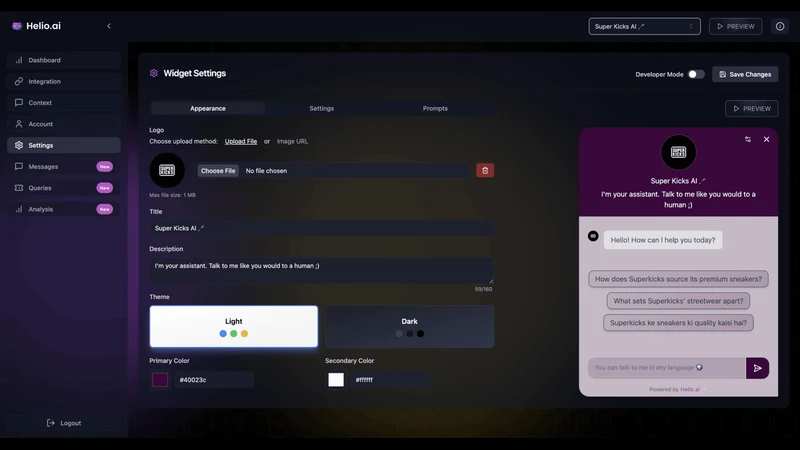Click the Secondary Color hex field
Image resolution: width=800 pixels, height=450 pixels.
click(x=389, y=380)
